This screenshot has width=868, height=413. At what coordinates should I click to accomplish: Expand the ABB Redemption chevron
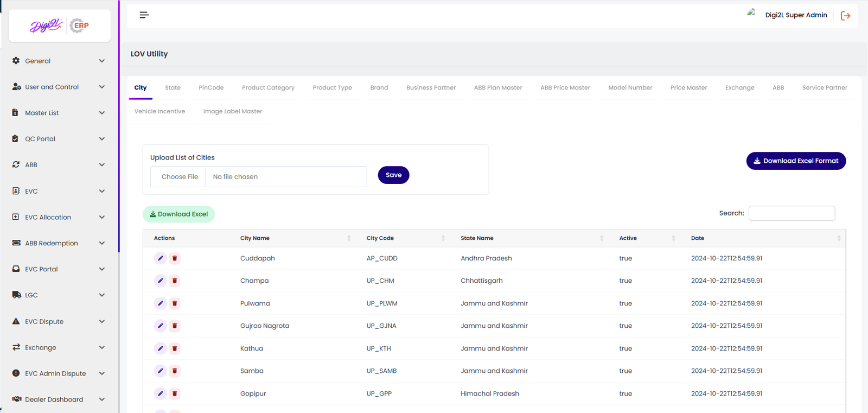pyautogui.click(x=102, y=243)
